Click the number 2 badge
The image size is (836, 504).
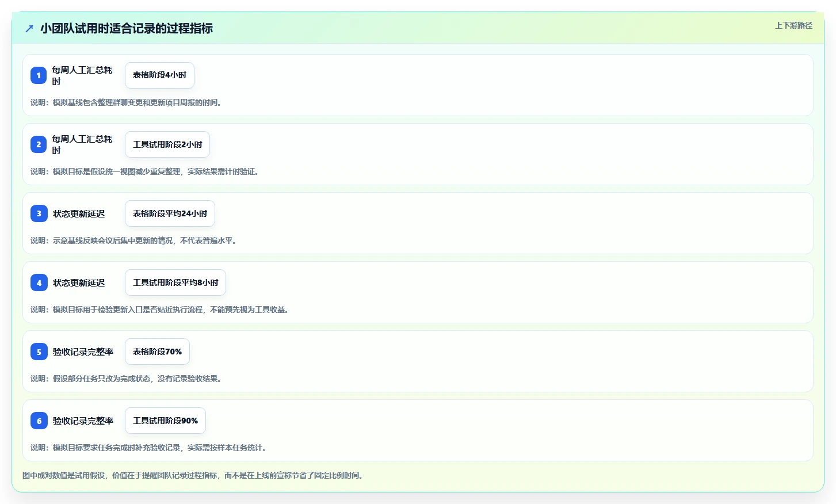click(x=39, y=144)
